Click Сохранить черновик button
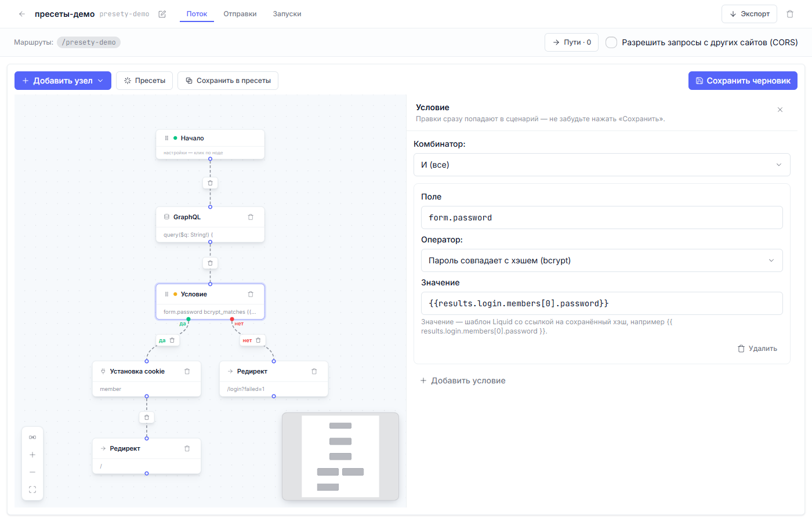 point(742,81)
